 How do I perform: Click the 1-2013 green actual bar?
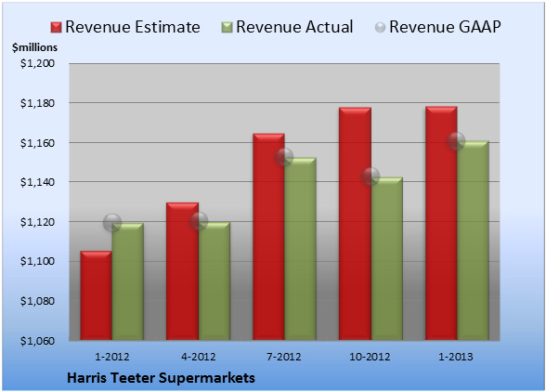(x=473, y=241)
